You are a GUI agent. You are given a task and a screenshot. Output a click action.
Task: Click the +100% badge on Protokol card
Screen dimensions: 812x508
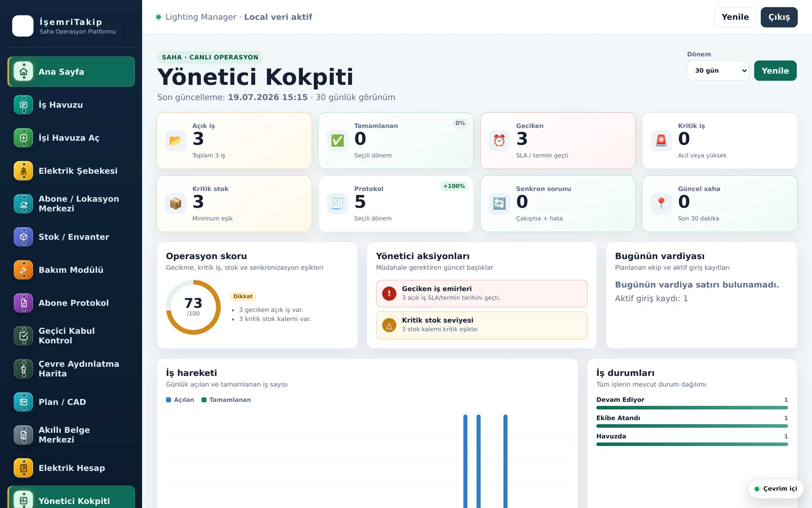[454, 186]
